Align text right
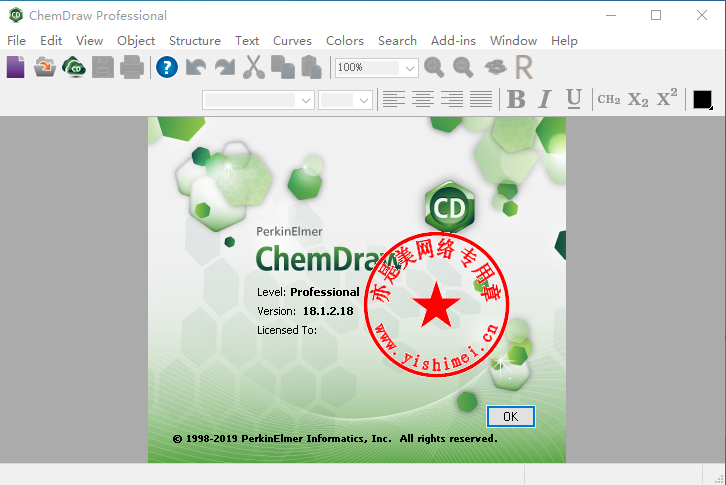 coord(452,99)
